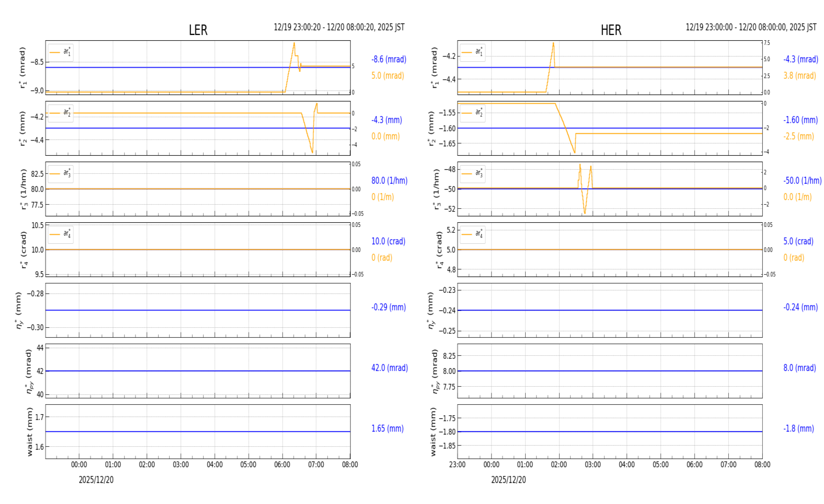Click the HER plot title
This screenshot has height=504, width=824.
(x=611, y=30)
